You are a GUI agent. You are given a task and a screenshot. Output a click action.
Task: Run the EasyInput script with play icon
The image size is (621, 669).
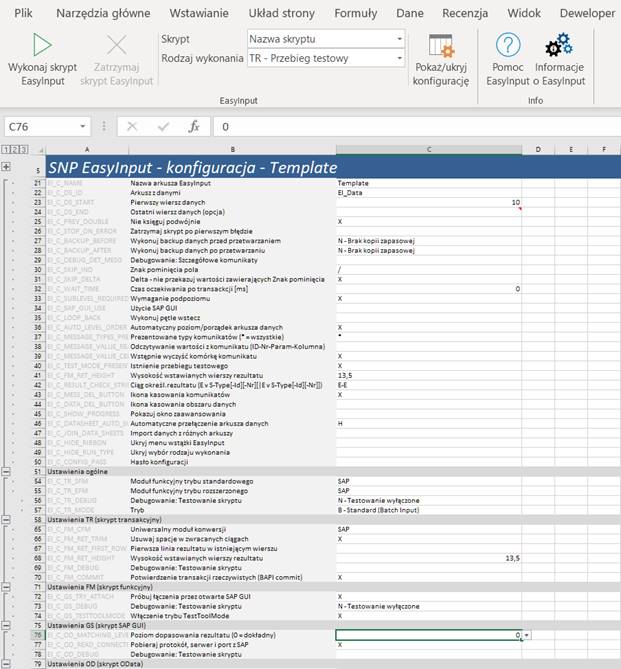[x=42, y=45]
